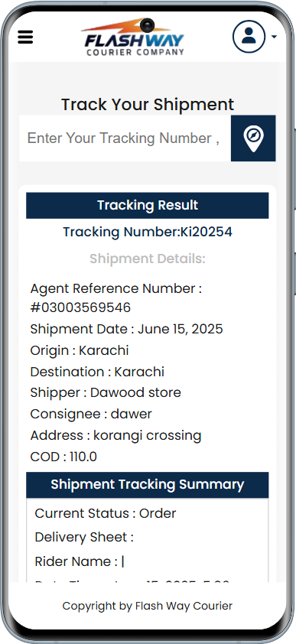Select the agent reference number #03003569546
The image size is (296, 644).
click(x=80, y=307)
